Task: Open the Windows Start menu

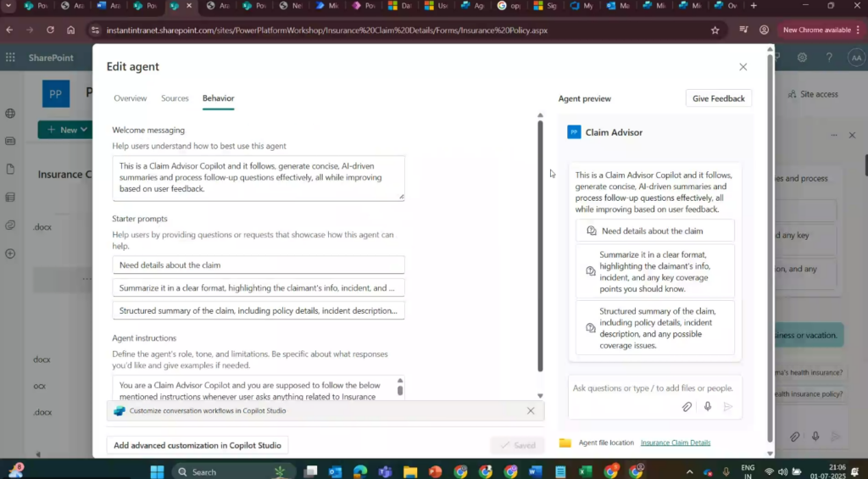Action: (x=157, y=472)
